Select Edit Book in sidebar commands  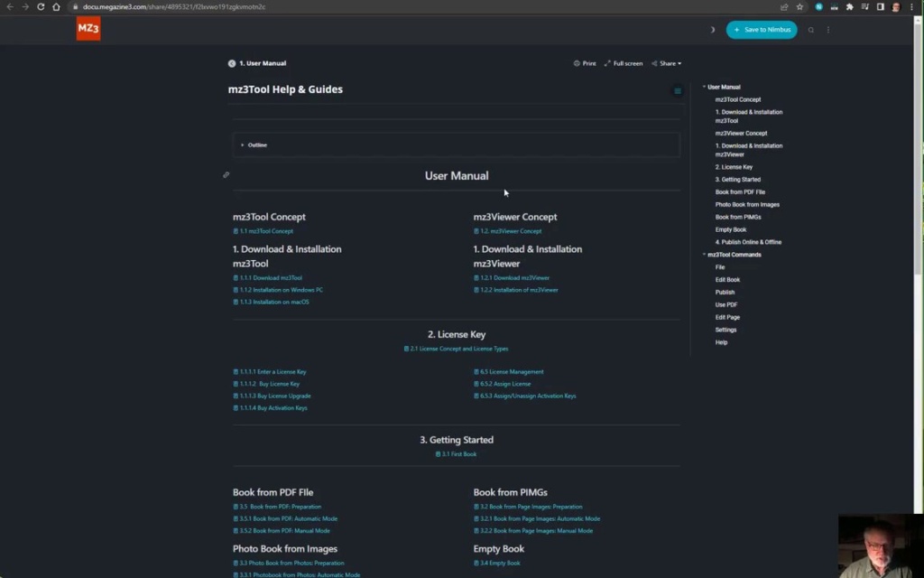coord(728,280)
